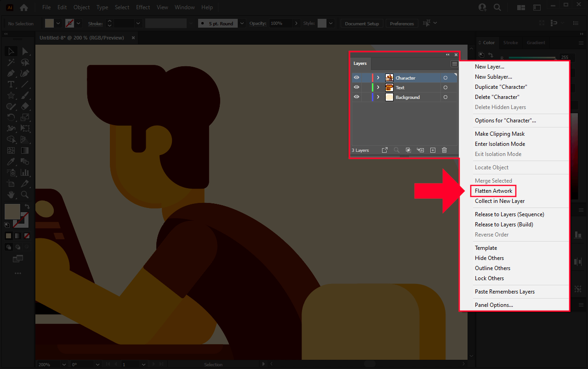Select the Rotate tool
The width and height of the screenshot is (588, 369).
(x=11, y=117)
